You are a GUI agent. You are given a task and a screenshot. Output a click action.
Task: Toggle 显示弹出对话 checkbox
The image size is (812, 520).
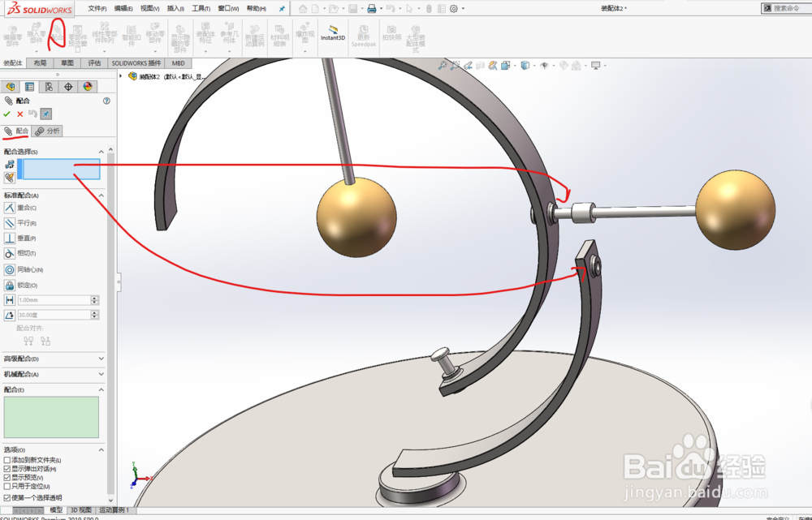(x=7, y=469)
